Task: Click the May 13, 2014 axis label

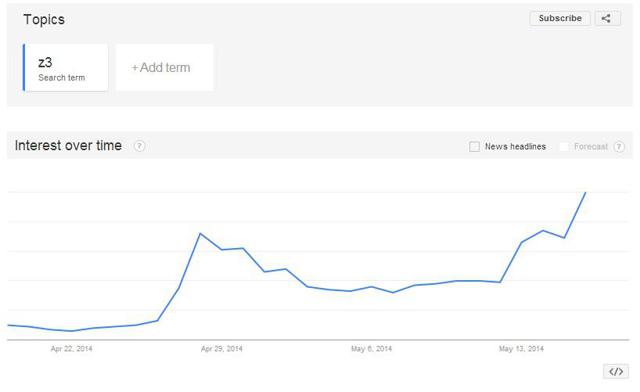Action: 521,349
